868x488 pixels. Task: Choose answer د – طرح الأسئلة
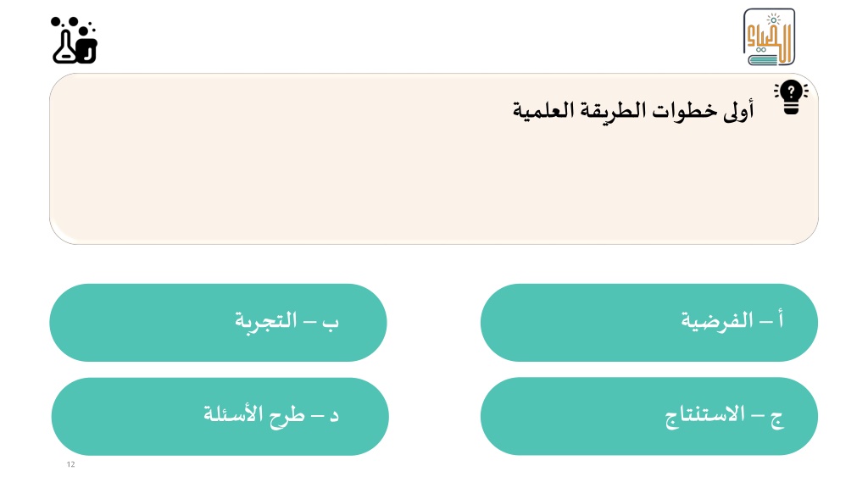tap(220, 417)
